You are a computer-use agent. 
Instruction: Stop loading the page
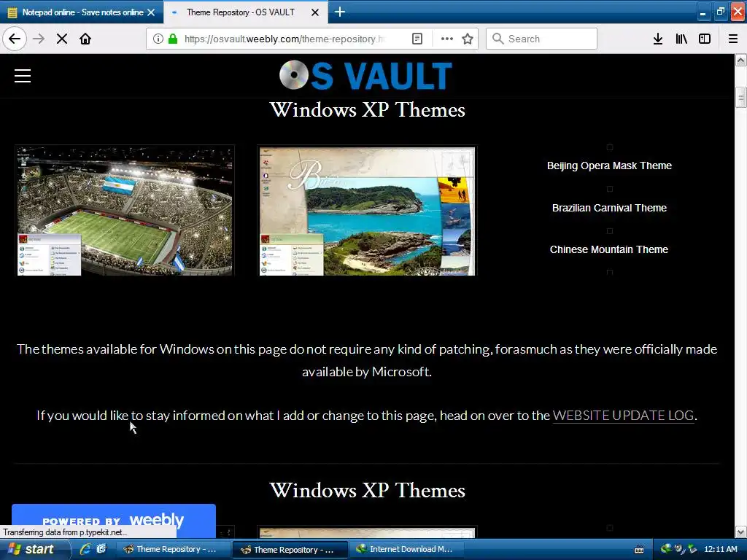click(x=61, y=39)
